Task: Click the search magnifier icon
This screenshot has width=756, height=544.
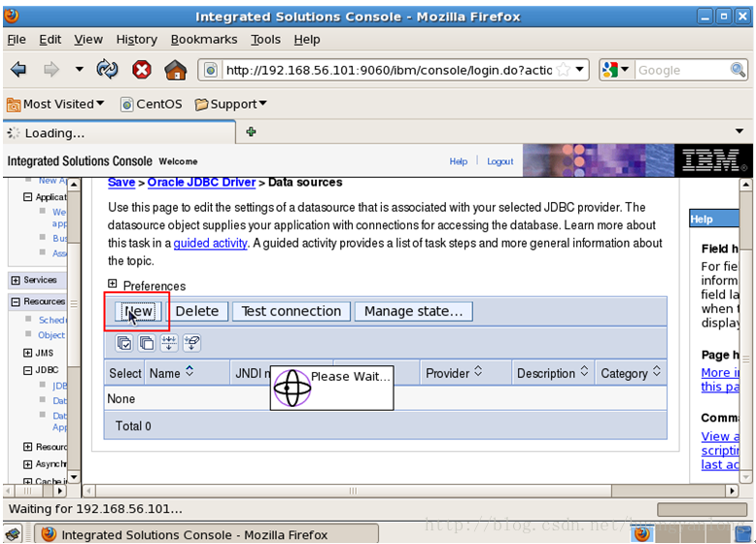Action: pyautogui.click(x=738, y=70)
